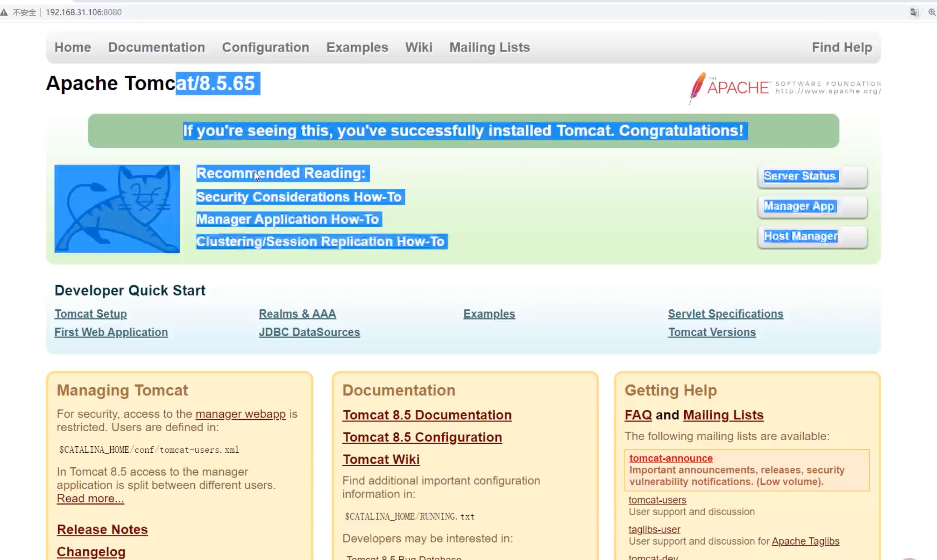937x560 pixels.
Task: Click the zoom magnifier icon in address bar
Action: pos(931,12)
